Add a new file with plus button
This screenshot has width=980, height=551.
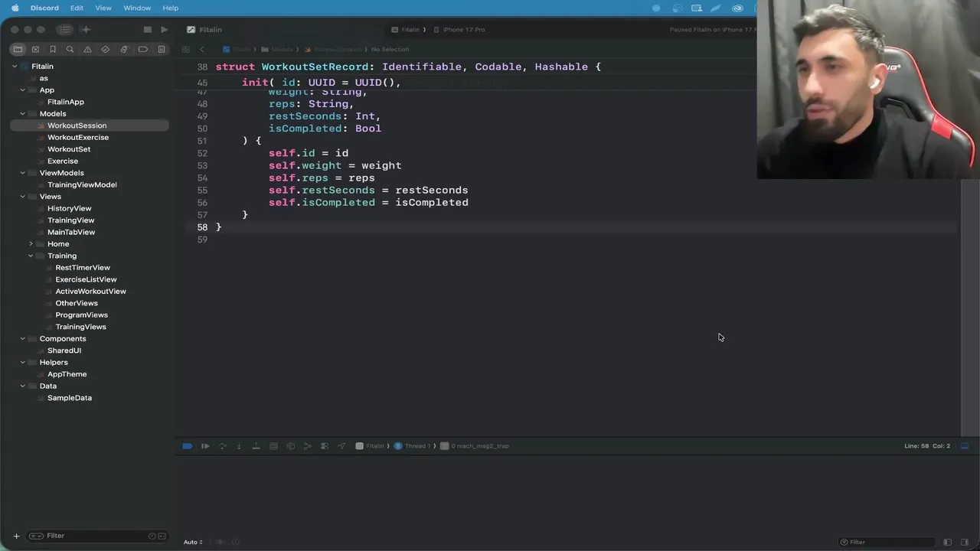tap(16, 536)
